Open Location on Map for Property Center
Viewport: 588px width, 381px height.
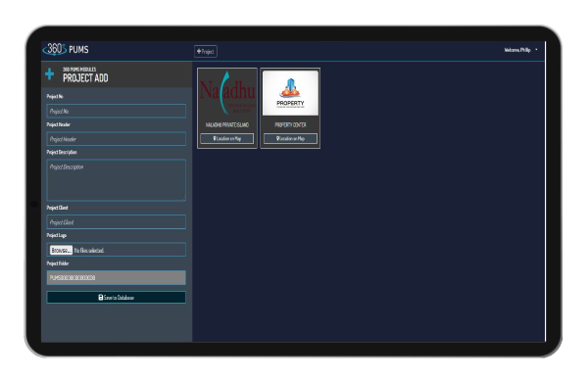pos(290,139)
